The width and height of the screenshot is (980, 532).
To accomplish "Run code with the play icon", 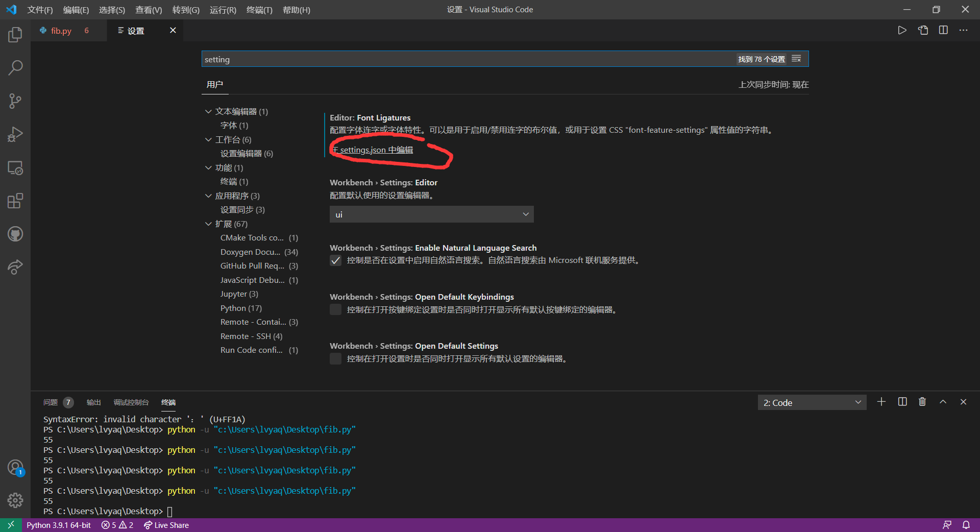I will pos(902,31).
